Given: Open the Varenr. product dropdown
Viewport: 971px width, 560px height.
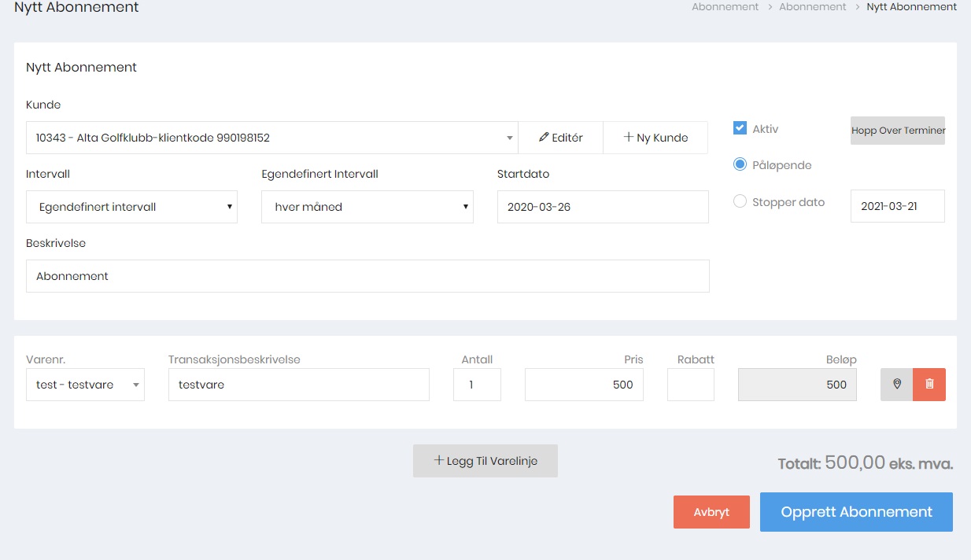Looking at the screenshot, I should point(85,385).
